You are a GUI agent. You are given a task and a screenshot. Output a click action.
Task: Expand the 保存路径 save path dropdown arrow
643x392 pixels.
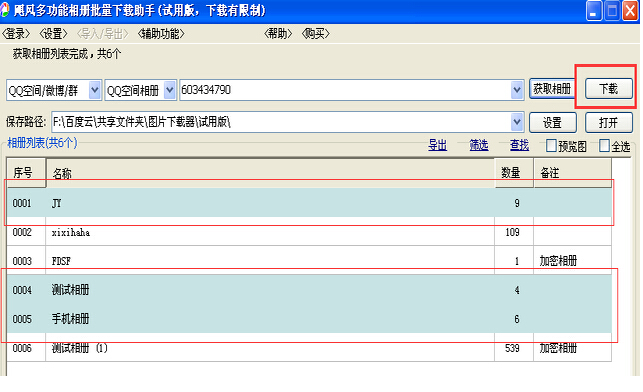[517, 122]
